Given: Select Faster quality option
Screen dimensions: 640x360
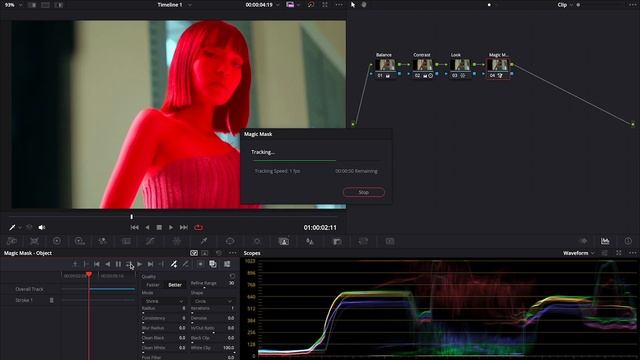Looking at the screenshot, I should [153, 285].
